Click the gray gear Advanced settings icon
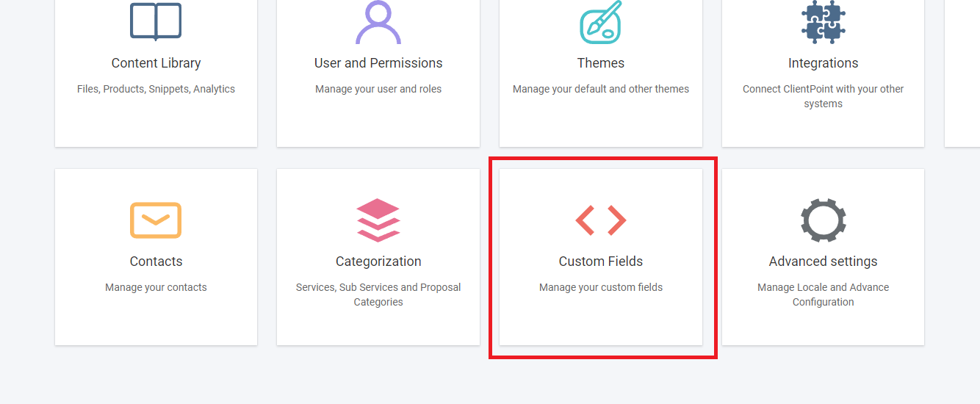 pyautogui.click(x=824, y=220)
